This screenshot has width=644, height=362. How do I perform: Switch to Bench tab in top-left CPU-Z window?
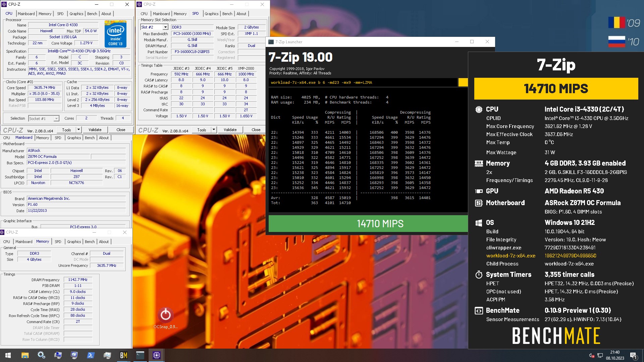92,14
